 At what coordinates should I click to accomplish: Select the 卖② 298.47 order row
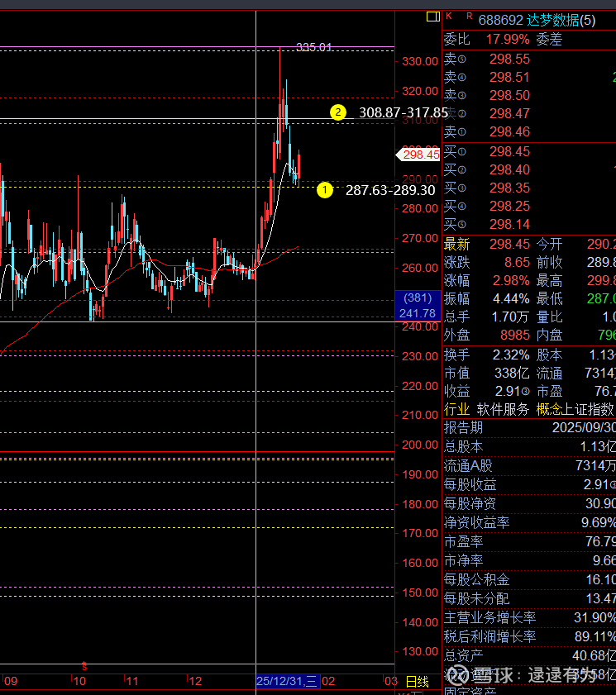tap(529, 113)
